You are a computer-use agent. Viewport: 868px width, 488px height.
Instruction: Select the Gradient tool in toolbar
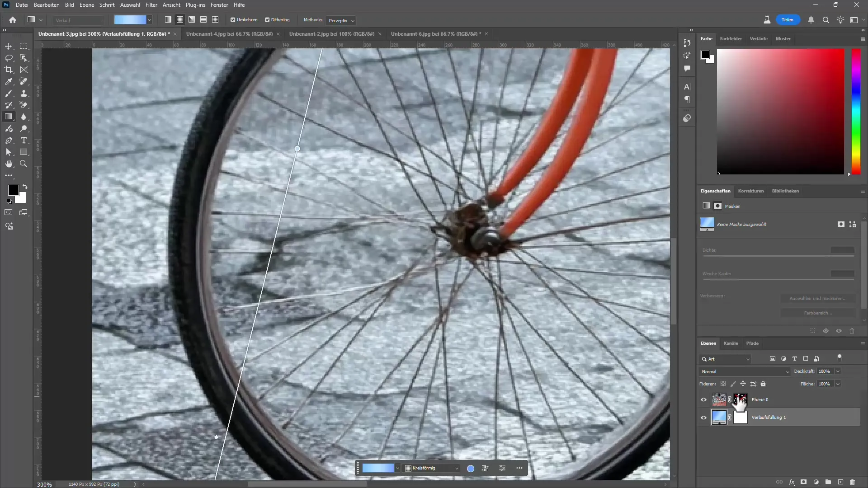click(9, 117)
